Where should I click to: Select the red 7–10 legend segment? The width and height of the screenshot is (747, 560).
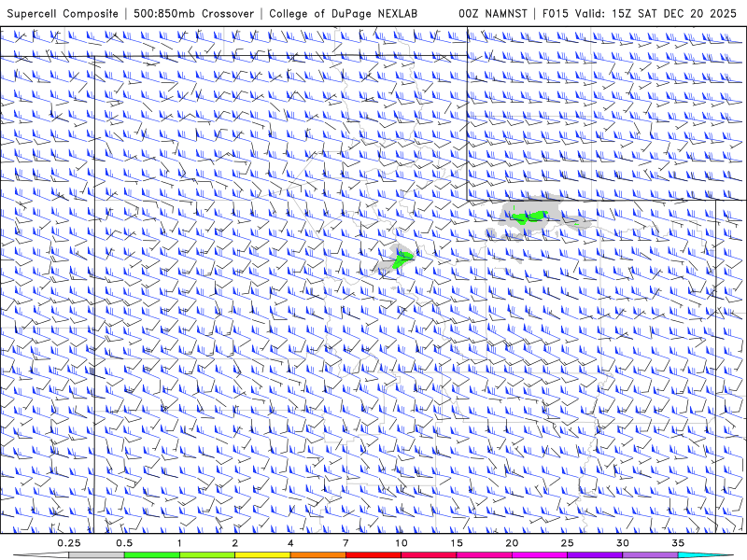pos(373,555)
